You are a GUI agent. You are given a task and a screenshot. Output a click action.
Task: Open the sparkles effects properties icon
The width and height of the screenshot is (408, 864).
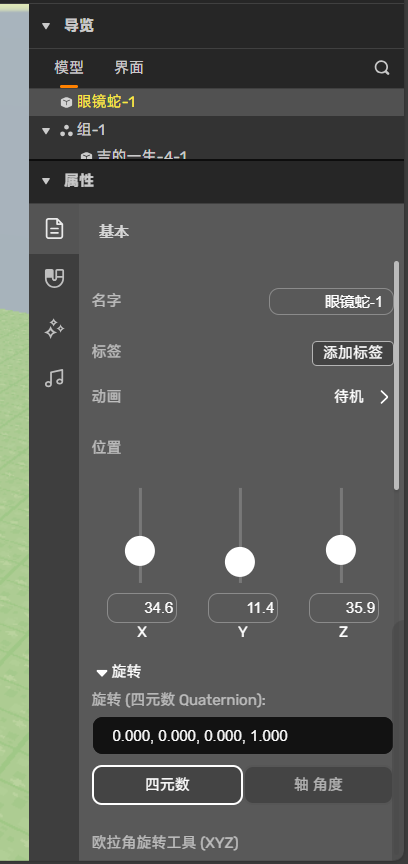pyautogui.click(x=54, y=329)
